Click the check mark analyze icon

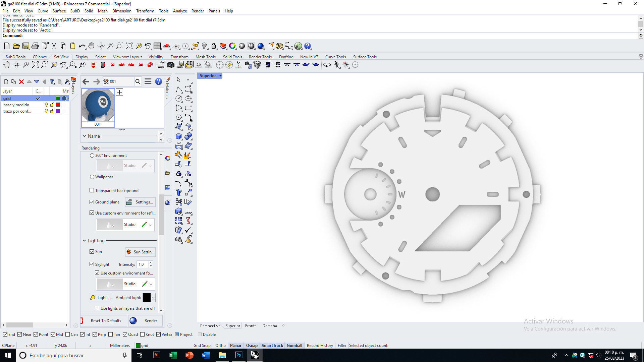tap(188, 230)
